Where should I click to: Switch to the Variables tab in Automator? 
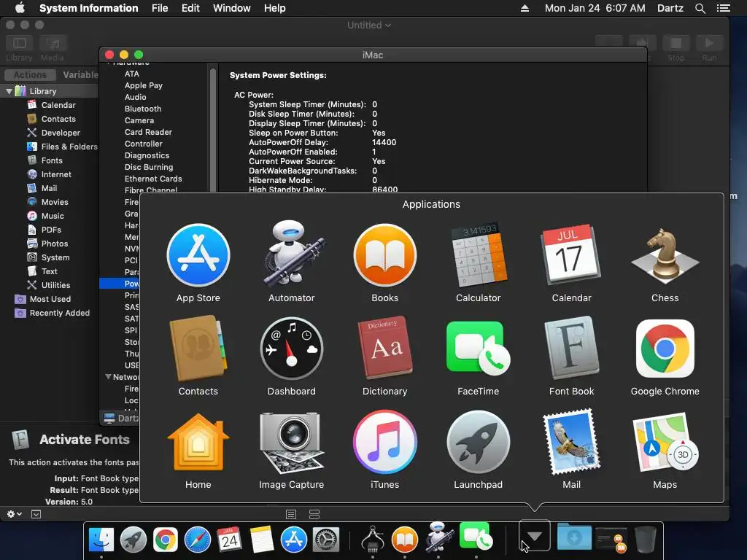[80, 75]
